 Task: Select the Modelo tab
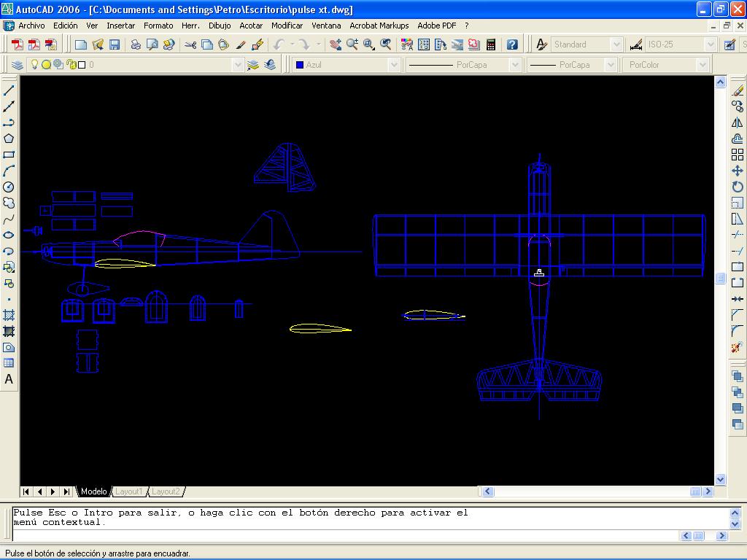[x=94, y=491]
